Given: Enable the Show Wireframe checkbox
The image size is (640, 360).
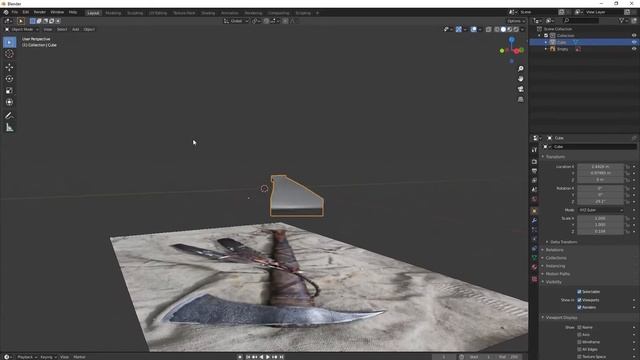Looking at the screenshot, I should click(x=579, y=342).
